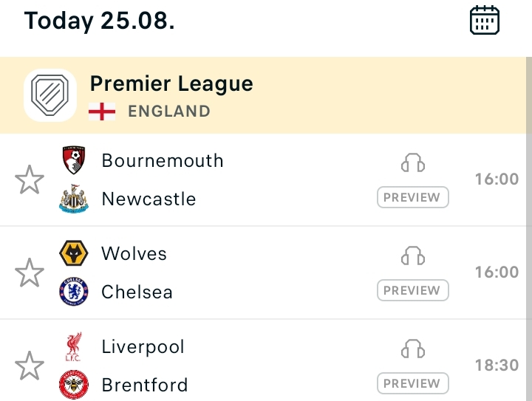
Task: Select the Newcastle club crest
Action: pyautogui.click(x=74, y=199)
